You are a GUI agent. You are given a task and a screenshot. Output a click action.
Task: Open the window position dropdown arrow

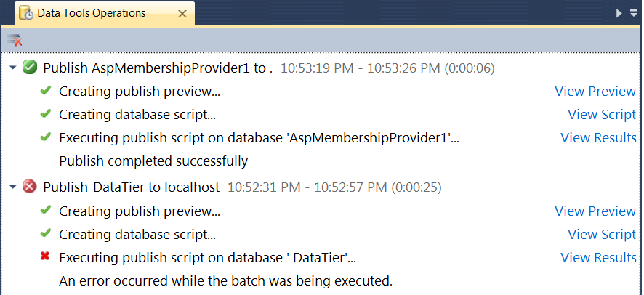pyautogui.click(x=634, y=13)
